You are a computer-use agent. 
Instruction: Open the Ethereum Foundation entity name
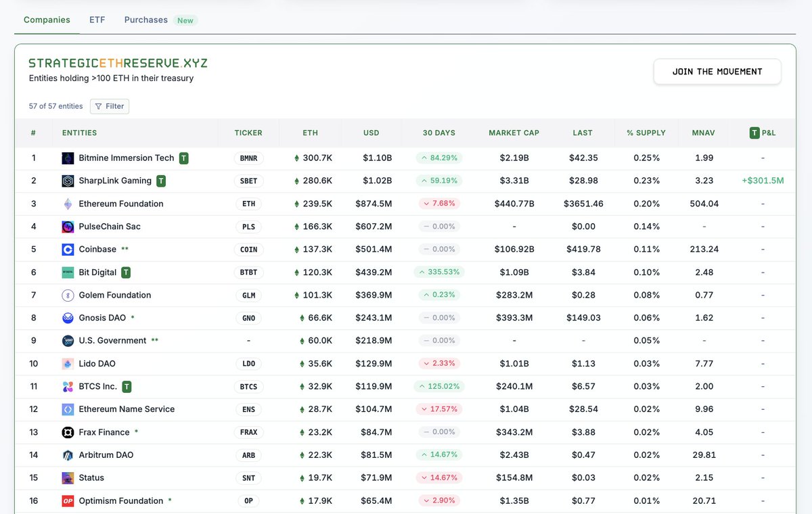coord(121,204)
